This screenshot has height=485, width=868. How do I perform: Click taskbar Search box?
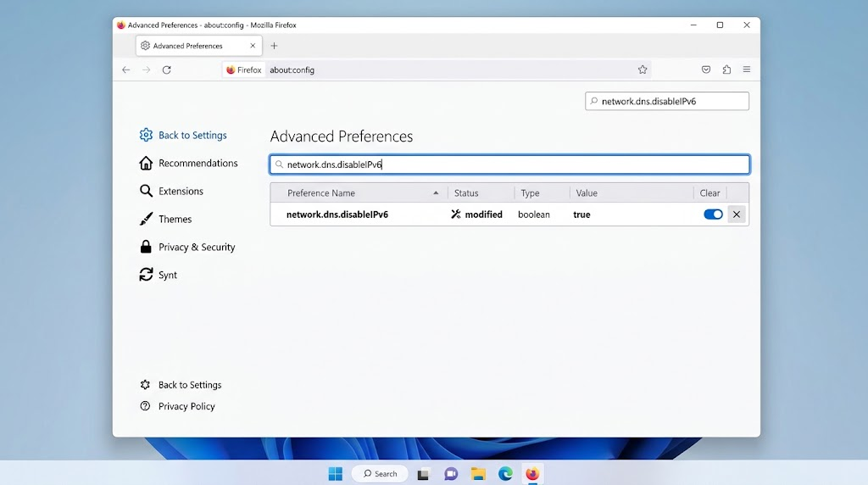(381, 474)
